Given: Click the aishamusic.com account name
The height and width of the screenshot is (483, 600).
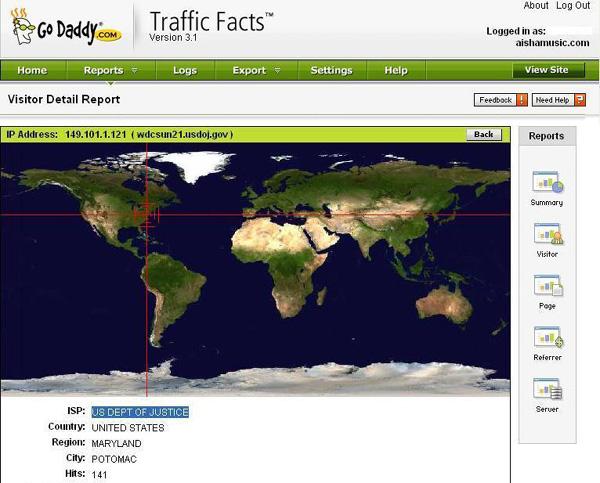Looking at the screenshot, I should coord(553,43).
